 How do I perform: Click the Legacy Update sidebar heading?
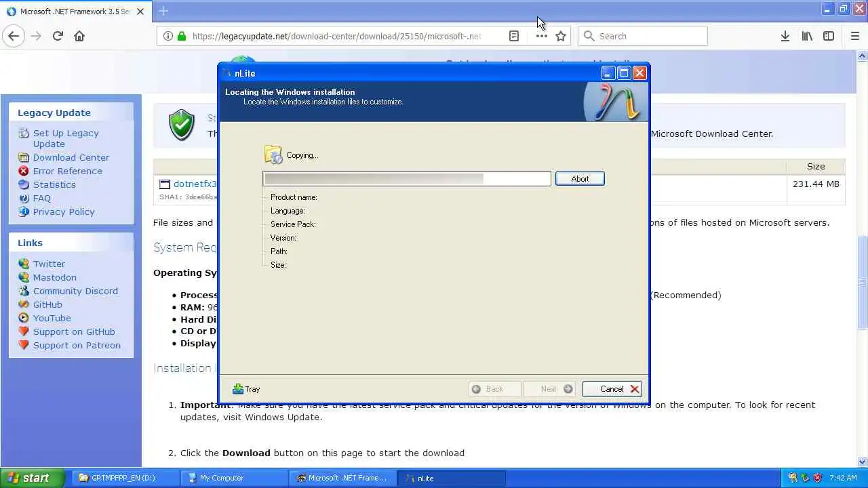click(x=54, y=113)
